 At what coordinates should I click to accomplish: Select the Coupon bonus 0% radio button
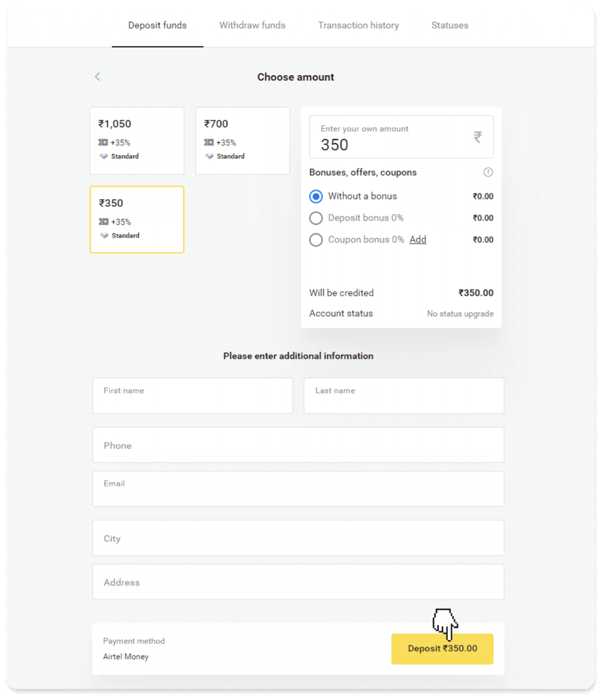coord(316,240)
